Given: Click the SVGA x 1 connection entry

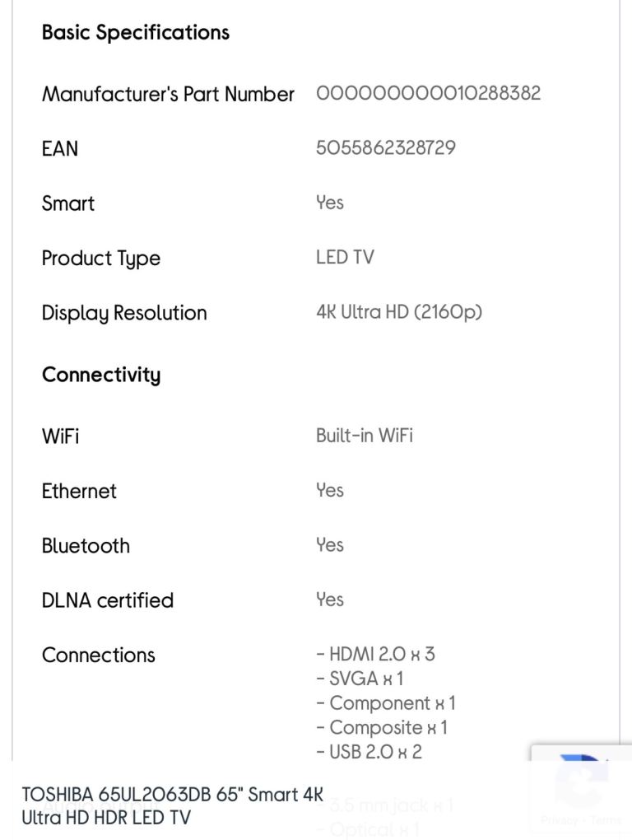Looking at the screenshot, I should 360,679.
